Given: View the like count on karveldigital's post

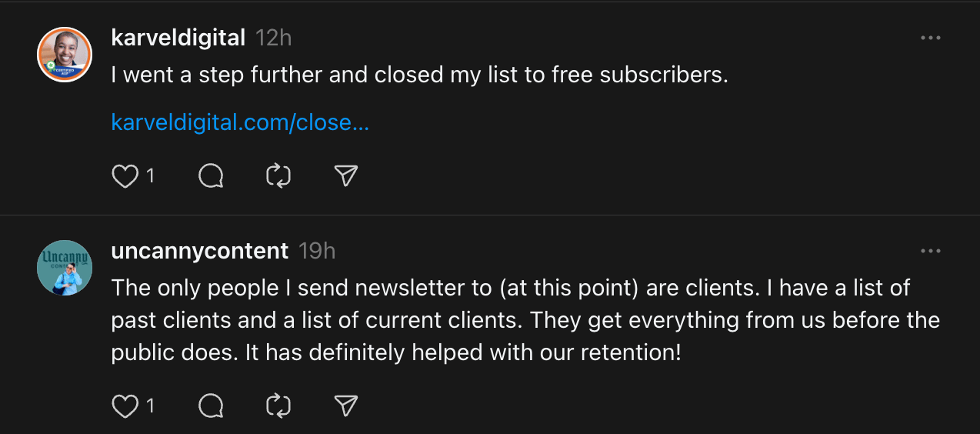Looking at the screenshot, I should click(150, 177).
